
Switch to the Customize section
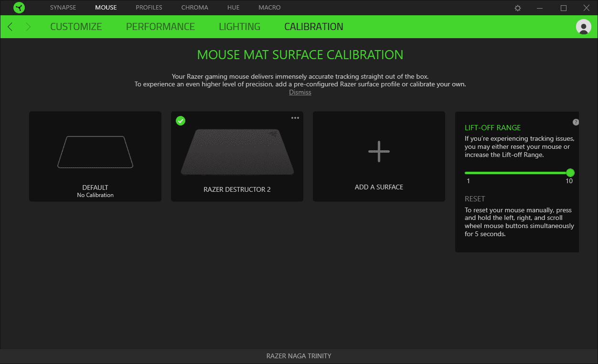click(76, 27)
